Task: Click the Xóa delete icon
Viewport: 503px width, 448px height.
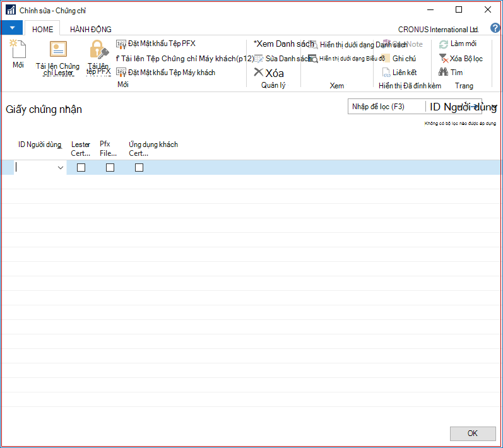Action: click(258, 72)
